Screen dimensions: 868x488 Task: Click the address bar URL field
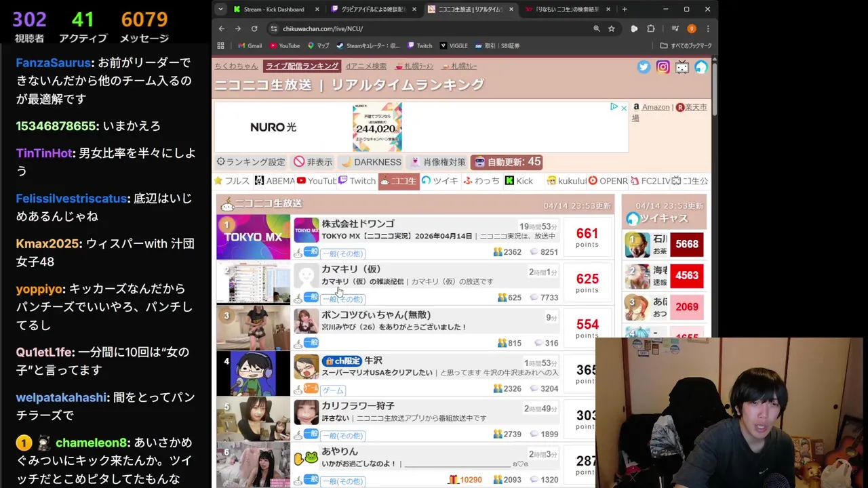[434, 28]
